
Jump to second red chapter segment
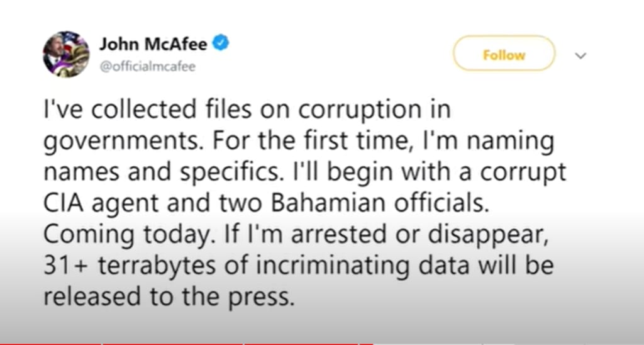[173, 343]
